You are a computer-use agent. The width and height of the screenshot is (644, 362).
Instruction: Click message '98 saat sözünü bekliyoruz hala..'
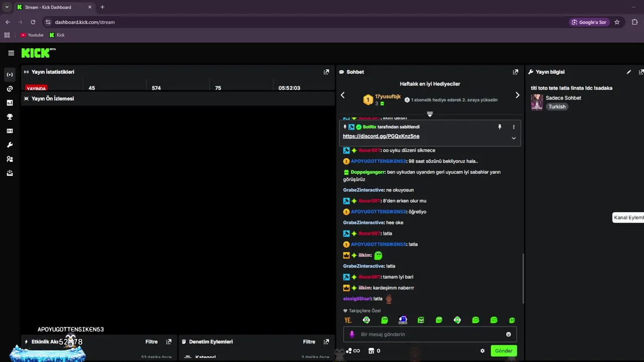coord(443,161)
